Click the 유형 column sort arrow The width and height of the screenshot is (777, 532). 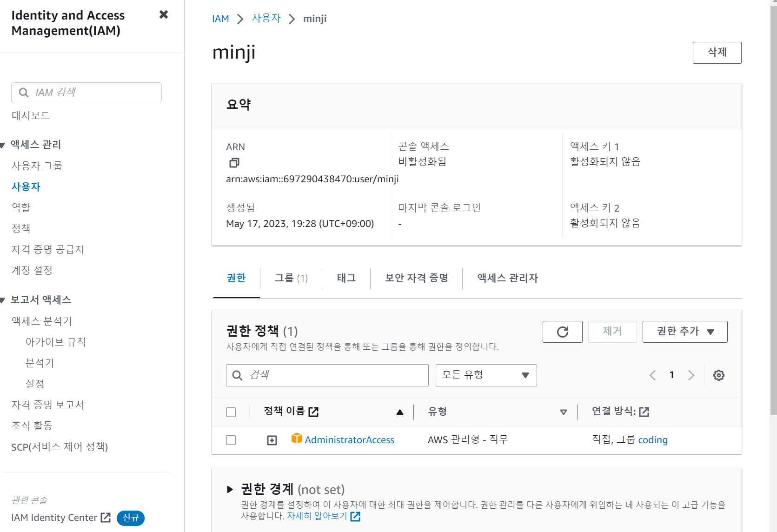click(564, 412)
